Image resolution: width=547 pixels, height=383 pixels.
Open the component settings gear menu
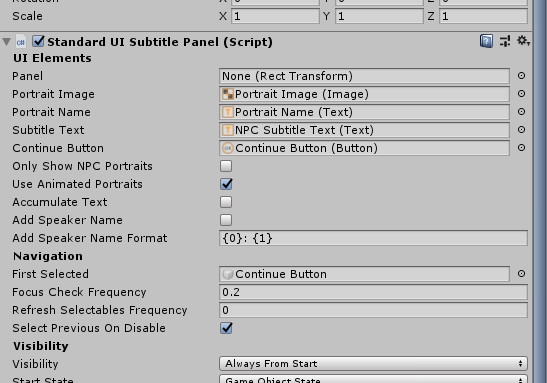pos(523,41)
